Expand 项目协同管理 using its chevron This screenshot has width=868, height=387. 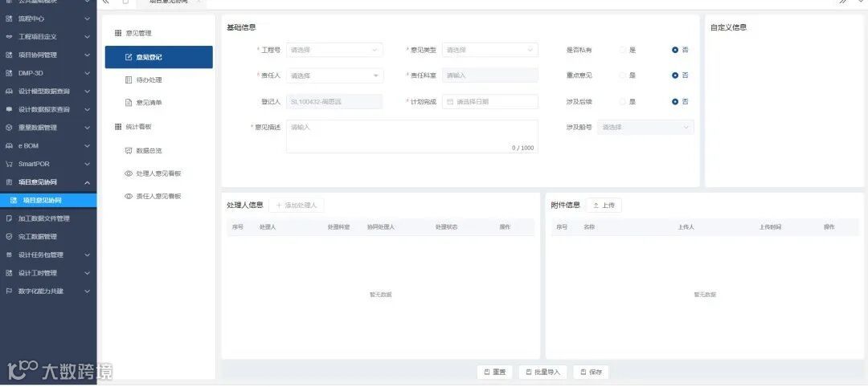pos(87,55)
